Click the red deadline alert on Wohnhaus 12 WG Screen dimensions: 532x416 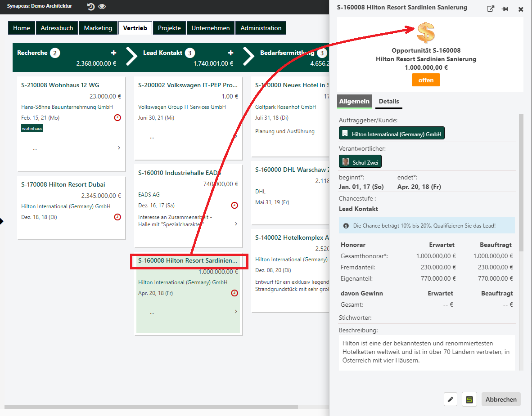[117, 116]
